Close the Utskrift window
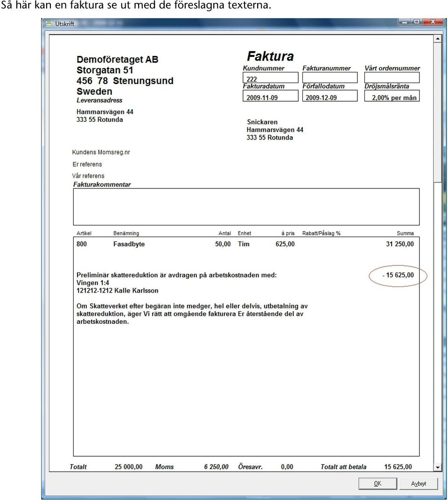Image resolution: width=448 pixels, height=502 pixels. [x=433, y=22]
